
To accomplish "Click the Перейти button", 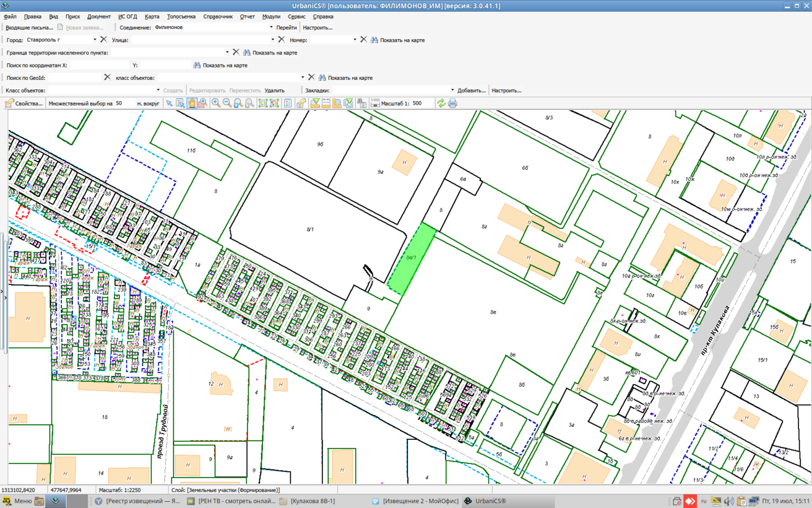I will (286, 27).
